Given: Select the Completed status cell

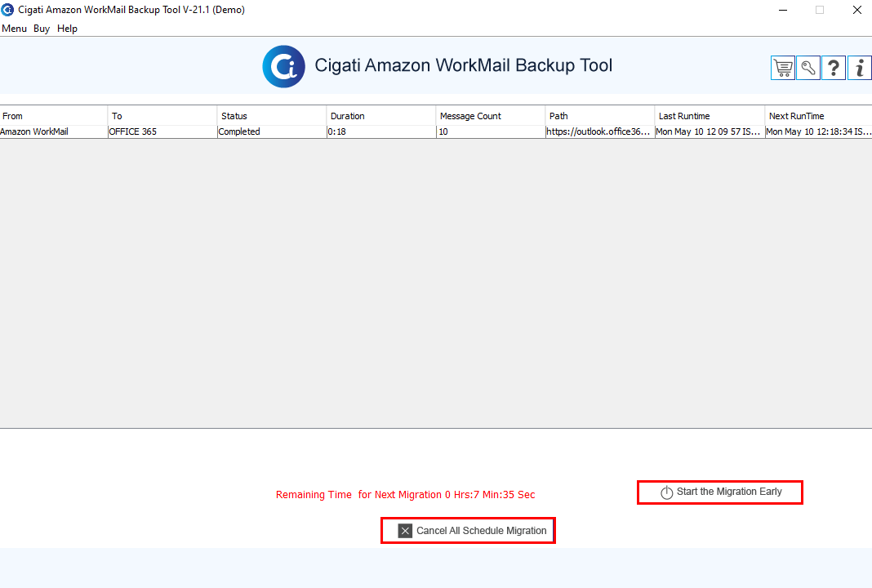Looking at the screenshot, I should click(272, 131).
